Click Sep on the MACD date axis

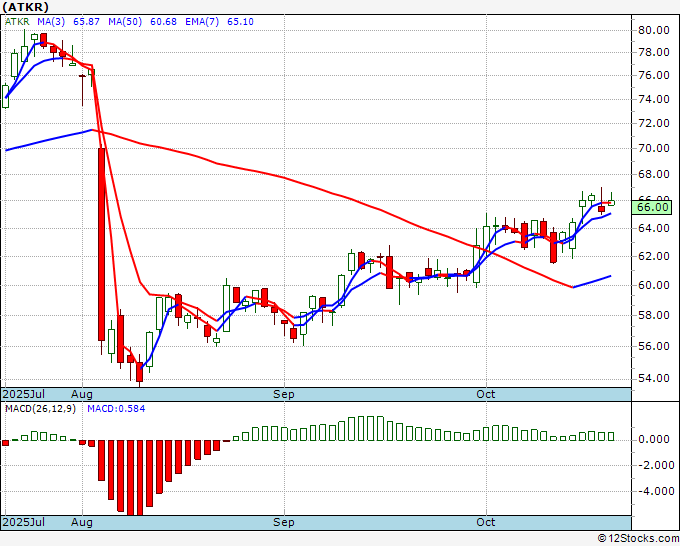tap(284, 522)
